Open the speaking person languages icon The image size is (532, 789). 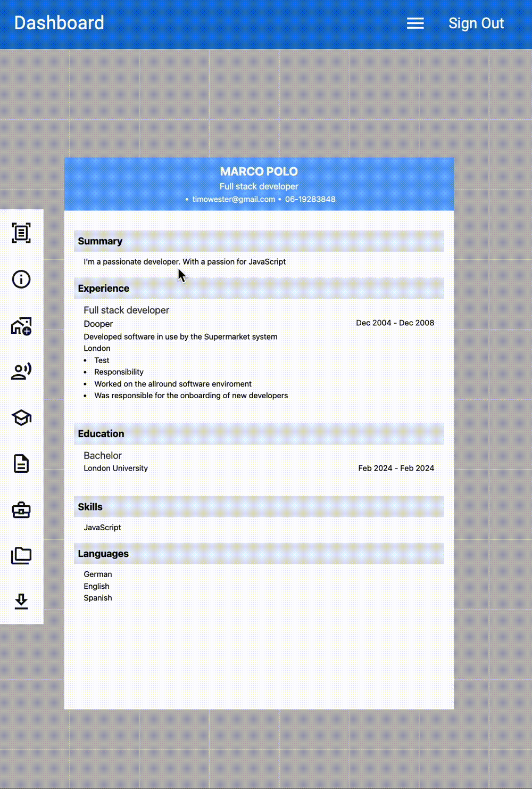pyautogui.click(x=21, y=371)
